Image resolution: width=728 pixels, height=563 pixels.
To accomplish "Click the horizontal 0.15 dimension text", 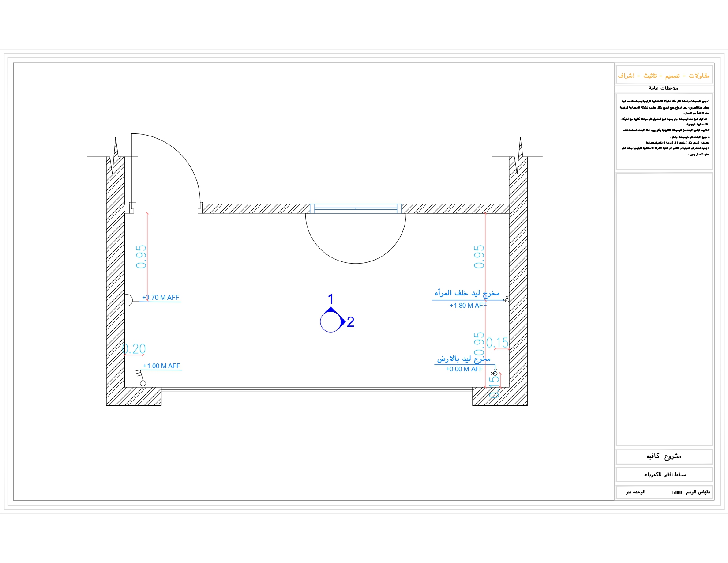I will [x=498, y=343].
